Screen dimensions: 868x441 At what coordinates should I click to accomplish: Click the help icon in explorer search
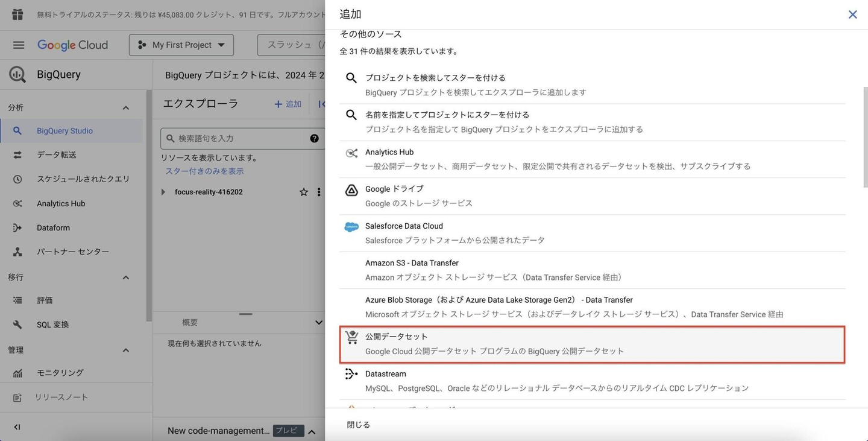point(314,138)
